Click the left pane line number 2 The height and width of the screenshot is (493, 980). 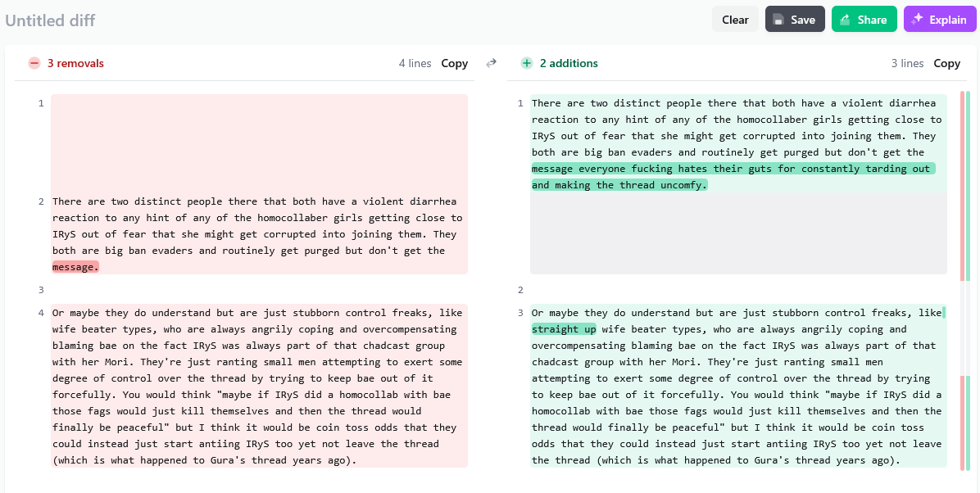click(41, 201)
